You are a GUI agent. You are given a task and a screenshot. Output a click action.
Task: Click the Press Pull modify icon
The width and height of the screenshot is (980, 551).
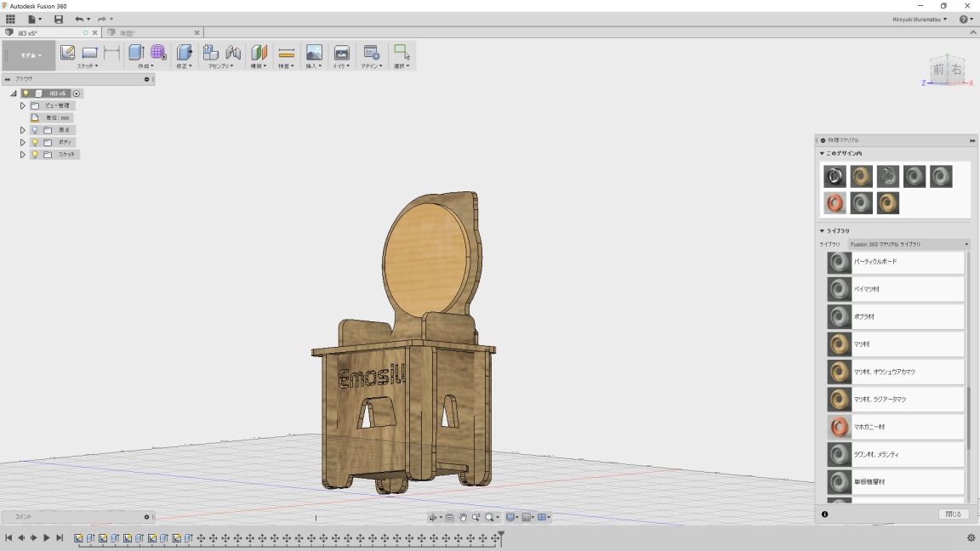point(185,53)
